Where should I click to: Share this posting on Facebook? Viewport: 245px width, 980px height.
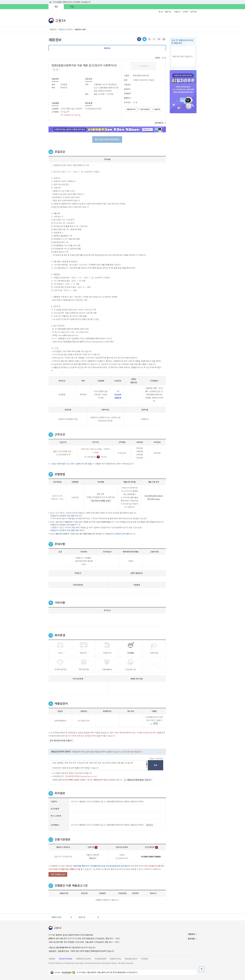139,39
